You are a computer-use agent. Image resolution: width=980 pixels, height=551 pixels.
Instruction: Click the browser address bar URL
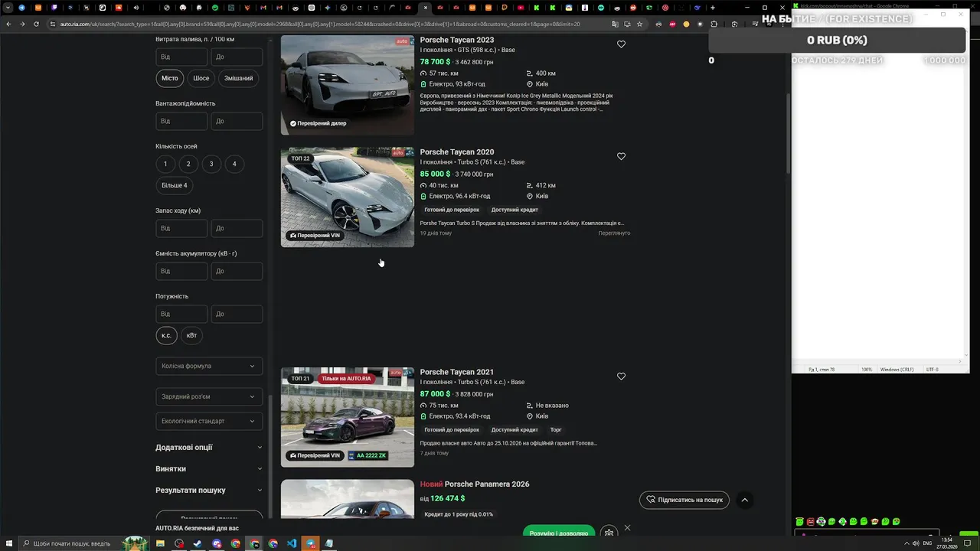click(320, 24)
